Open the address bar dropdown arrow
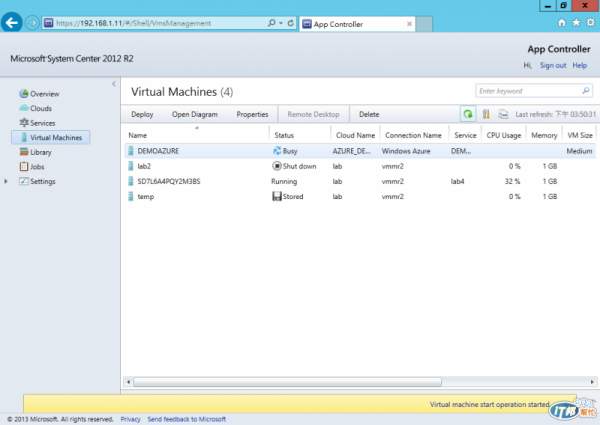600x425 pixels. pyautogui.click(x=281, y=23)
